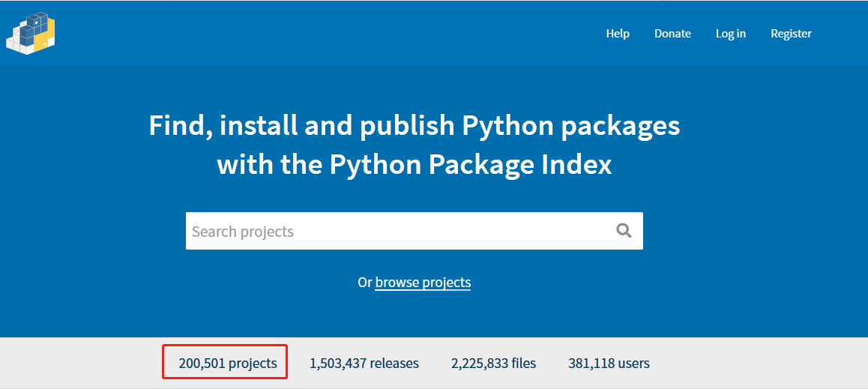Viewport: 868px width, 389px height.
Task: Click the white cubes in the logo
Action: point(16,43)
